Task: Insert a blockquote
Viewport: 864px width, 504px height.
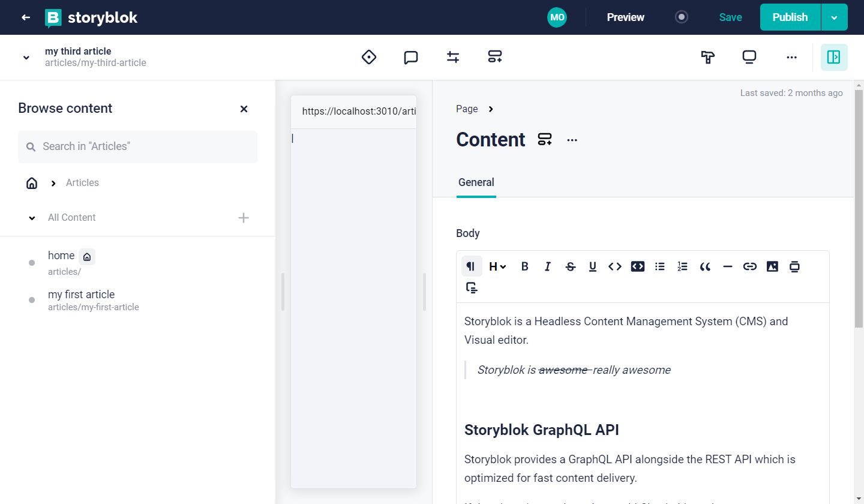Action: click(705, 266)
